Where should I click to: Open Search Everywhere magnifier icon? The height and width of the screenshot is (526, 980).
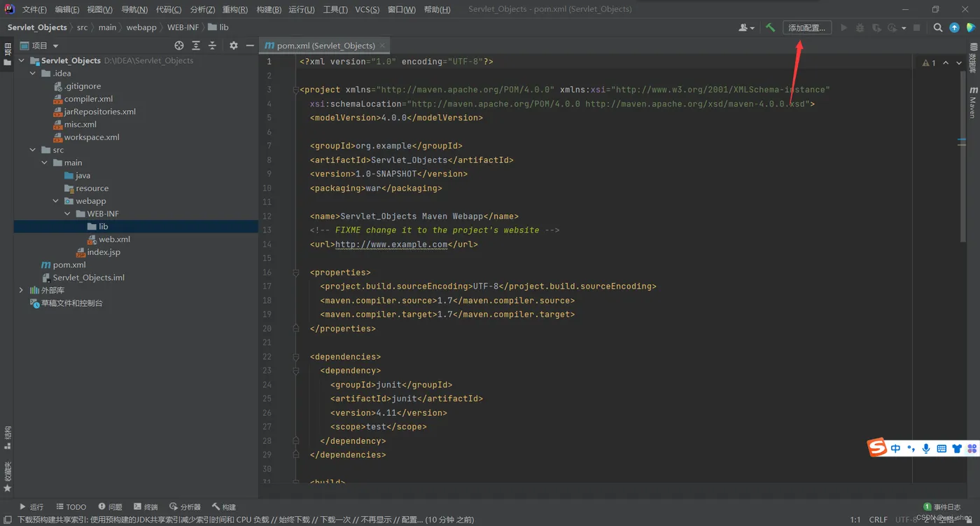938,27
